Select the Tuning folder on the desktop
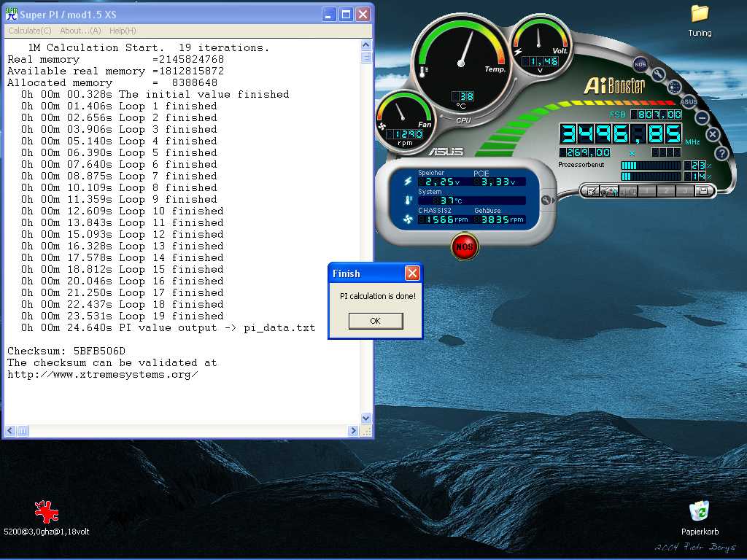 click(700, 21)
